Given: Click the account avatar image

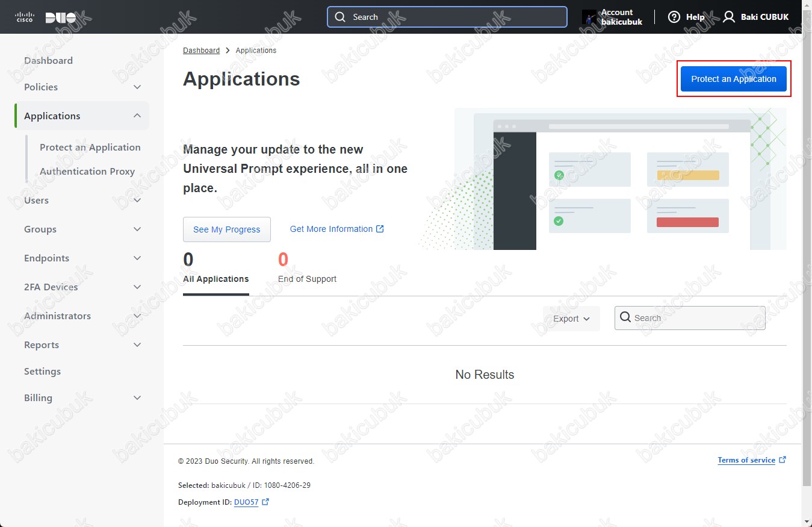Looking at the screenshot, I should 589,17.
